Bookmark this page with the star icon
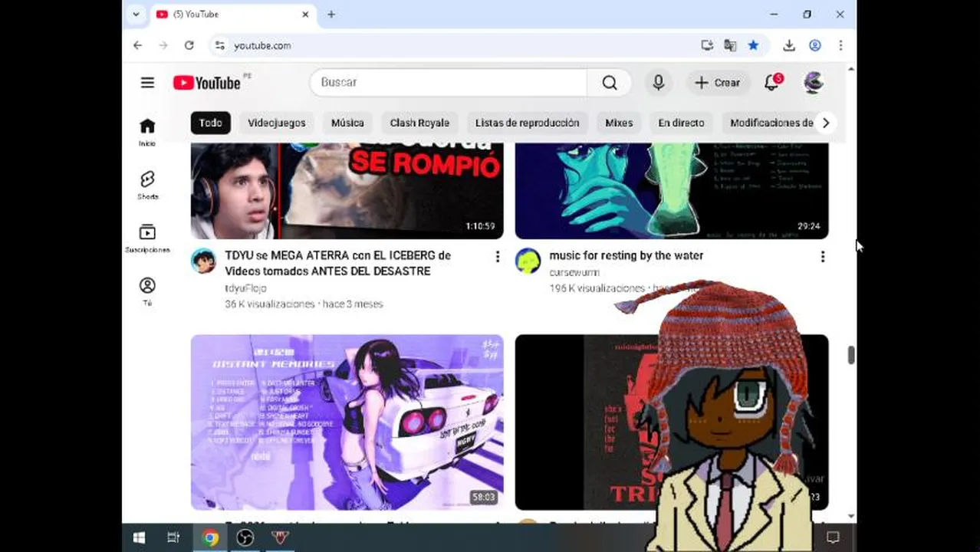The width and height of the screenshot is (980, 552). (x=753, y=45)
